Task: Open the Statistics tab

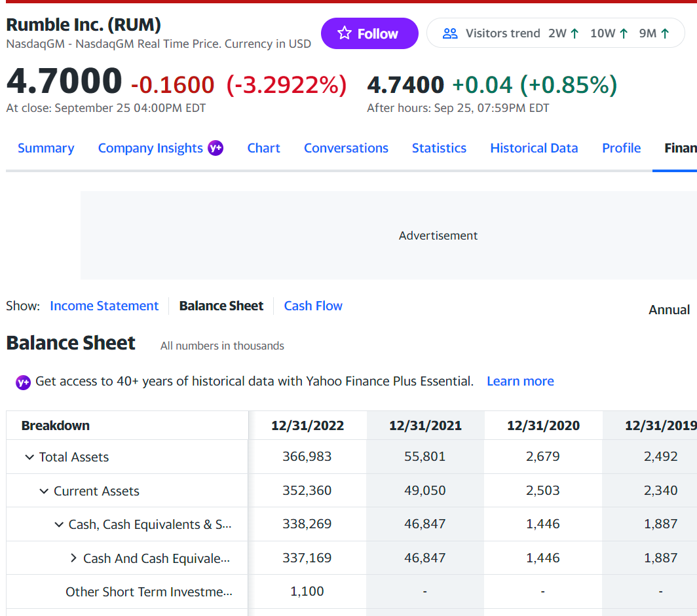Action: (439, 148)
